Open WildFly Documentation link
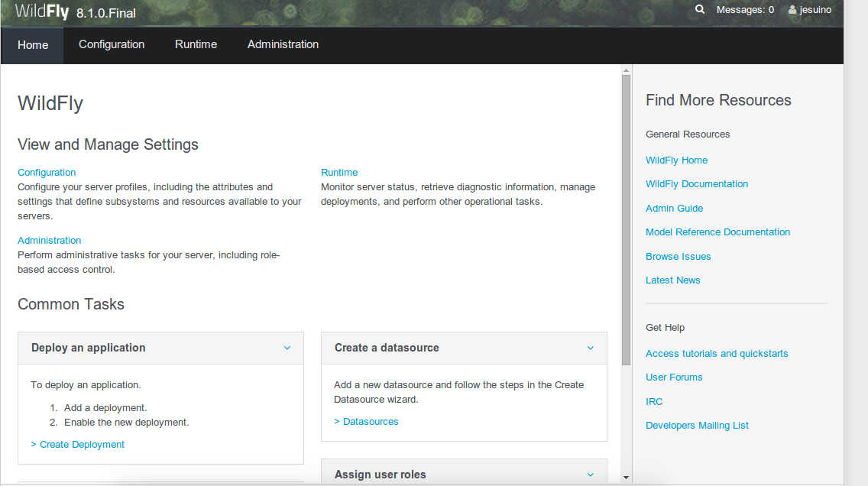The height and width of the screenshot is (486, 868). pos(696,183)
